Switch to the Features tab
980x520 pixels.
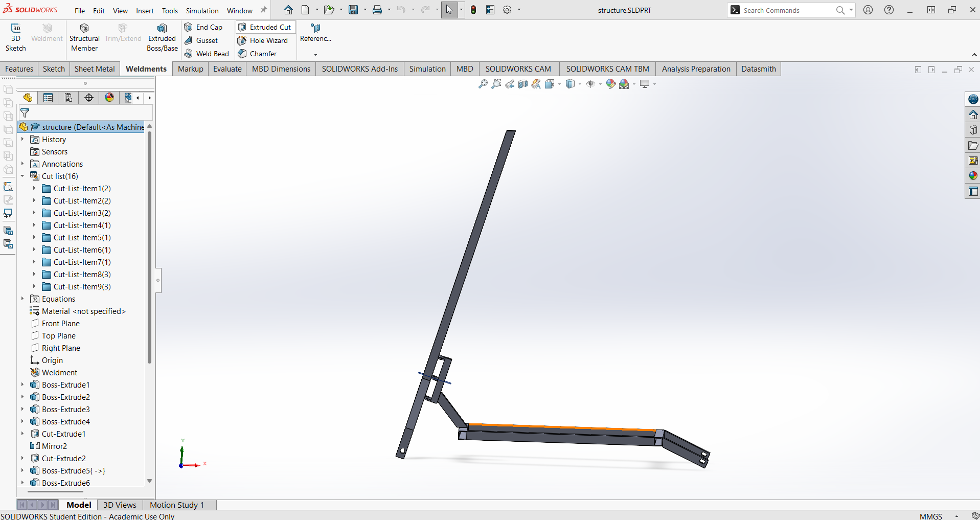[x=19, y=69]
